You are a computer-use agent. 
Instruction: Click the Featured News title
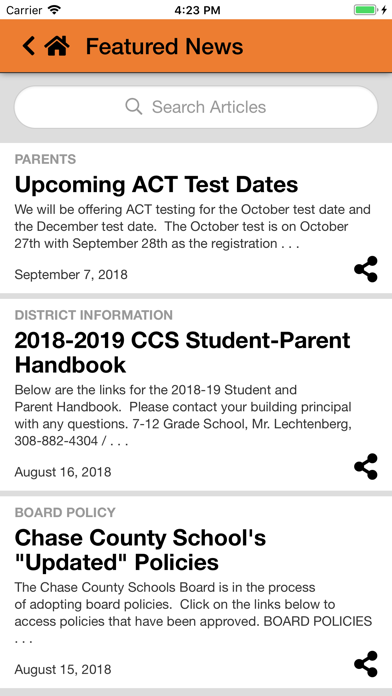point(164,46)
